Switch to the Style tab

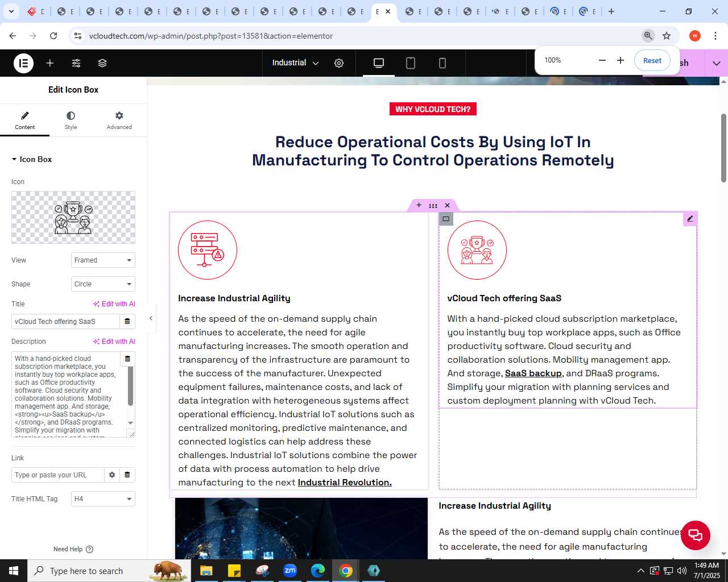click(71, 120)
